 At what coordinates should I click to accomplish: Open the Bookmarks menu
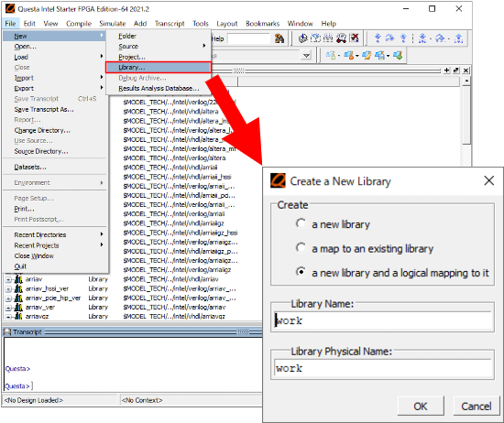pos(263,24)
